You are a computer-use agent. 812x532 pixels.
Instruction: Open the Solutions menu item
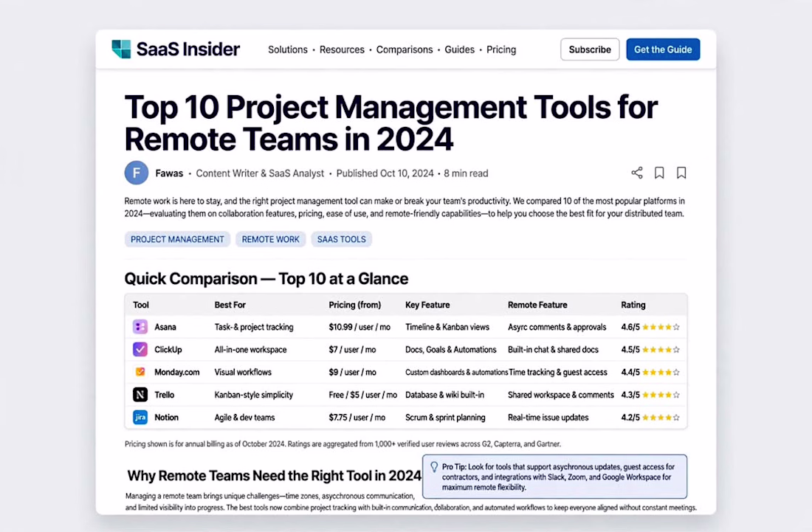coord(288,49)
